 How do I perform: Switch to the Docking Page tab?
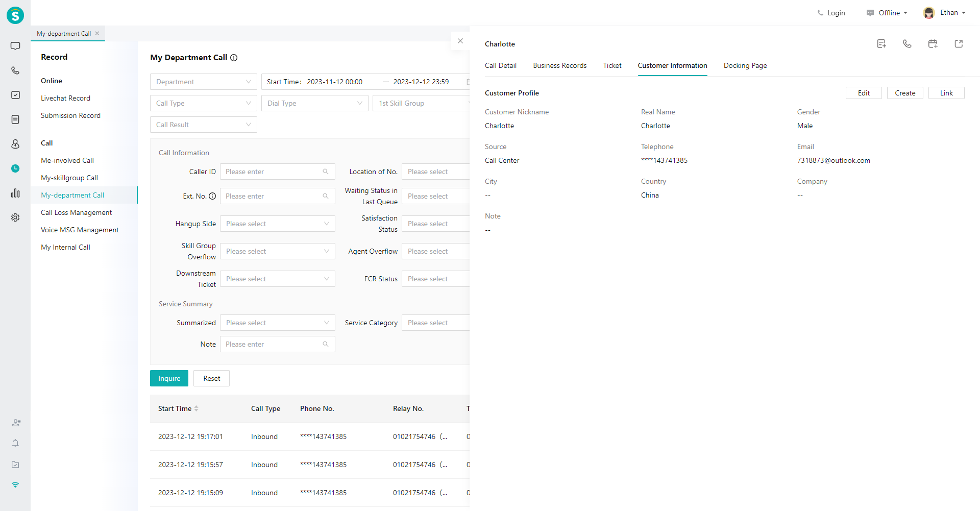point(745,65)
